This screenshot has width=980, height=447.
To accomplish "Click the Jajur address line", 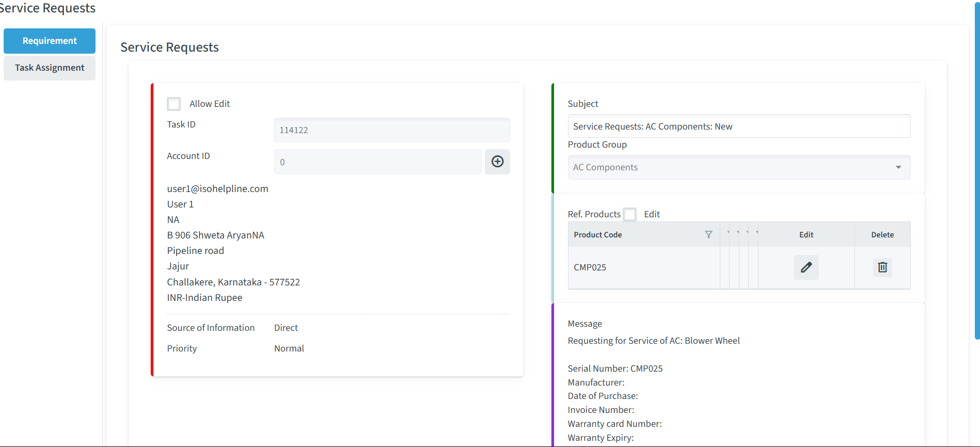I will [x=178, y=266].
